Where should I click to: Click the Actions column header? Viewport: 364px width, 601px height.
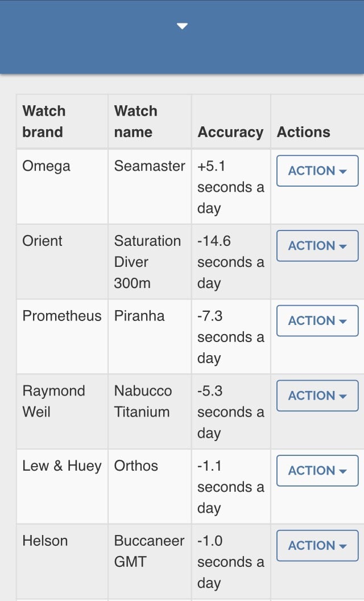pos(304,132)
